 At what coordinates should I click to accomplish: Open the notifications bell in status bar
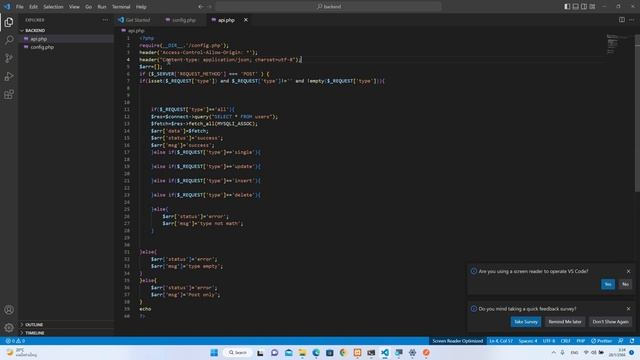pos(632,341)
